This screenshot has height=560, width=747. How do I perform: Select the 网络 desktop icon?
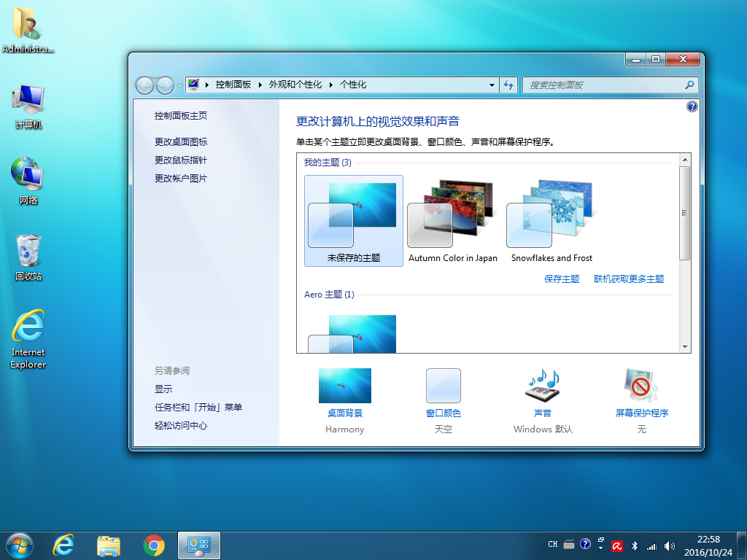tap(28, 181)
